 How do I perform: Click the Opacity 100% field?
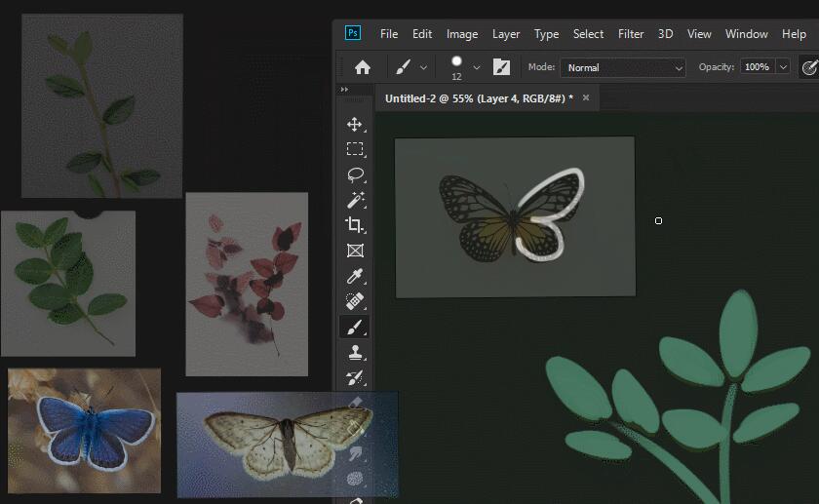coord(758,67)
